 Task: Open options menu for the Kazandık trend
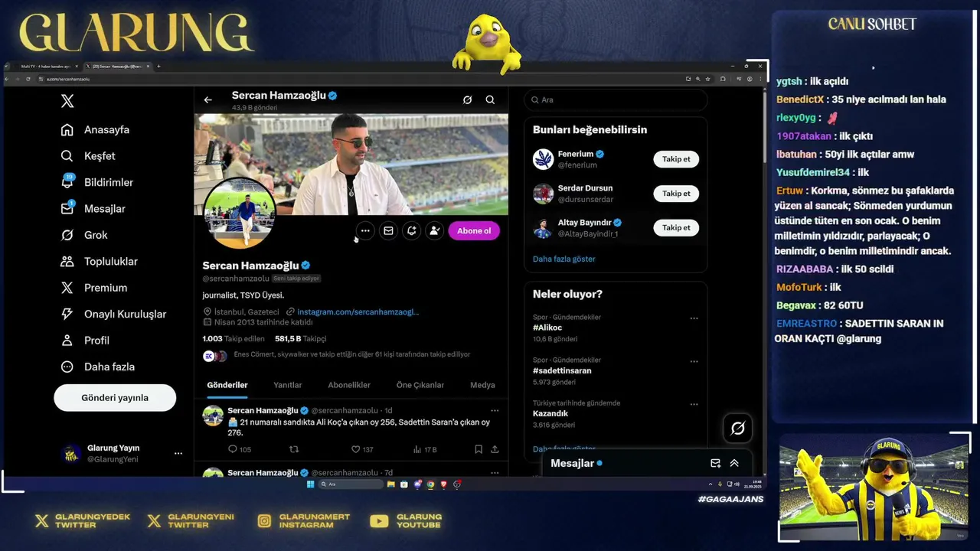pos(694,404)
